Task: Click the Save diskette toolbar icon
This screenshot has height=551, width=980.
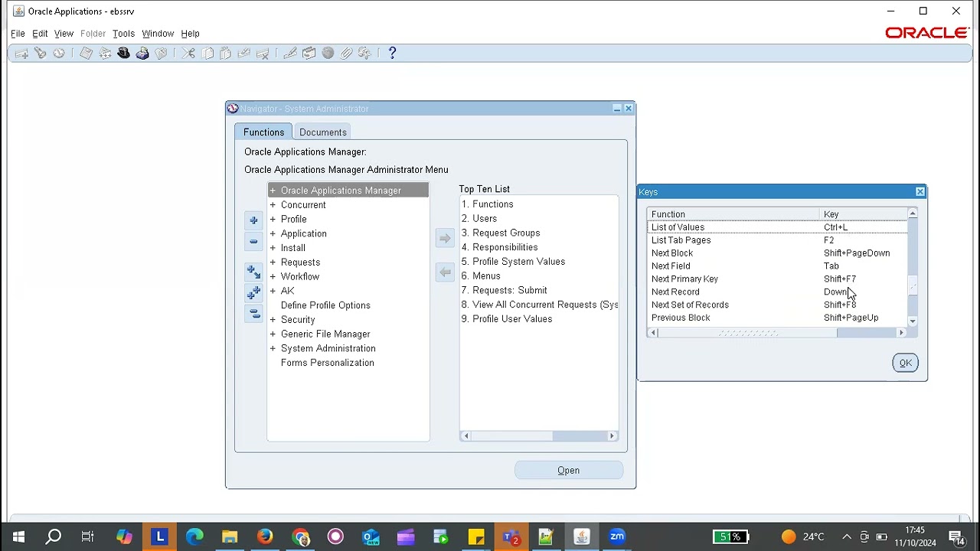Action: point(87,54)
